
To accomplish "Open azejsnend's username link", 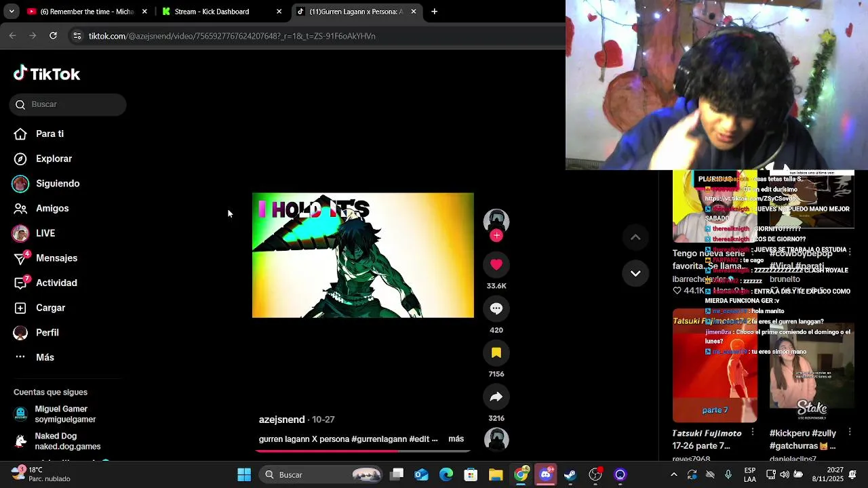I will pyautogui.click(x=281, y=420).
